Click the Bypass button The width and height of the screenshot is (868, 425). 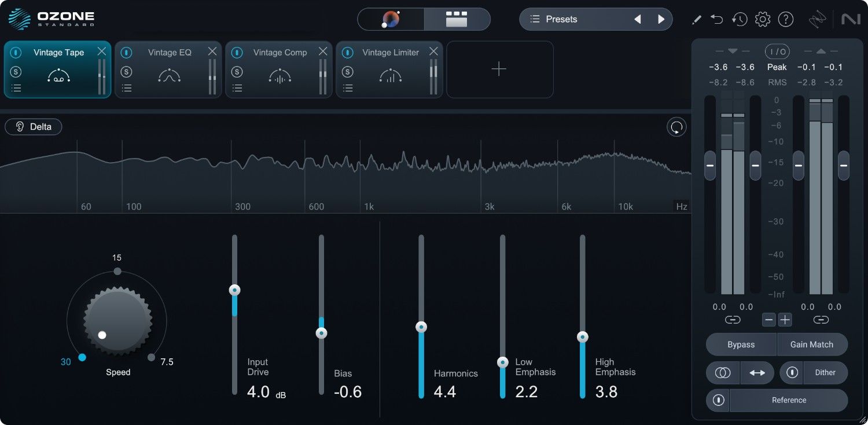point(741,345)
